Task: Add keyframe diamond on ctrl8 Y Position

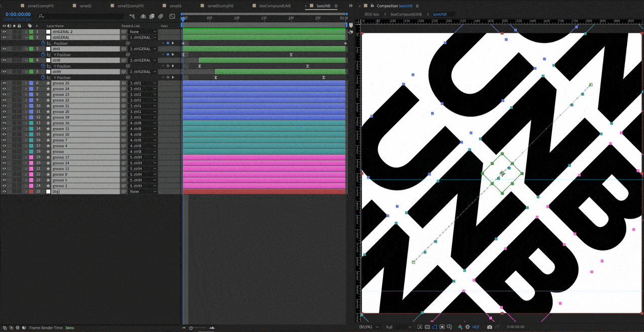Action: coord(168,66)
